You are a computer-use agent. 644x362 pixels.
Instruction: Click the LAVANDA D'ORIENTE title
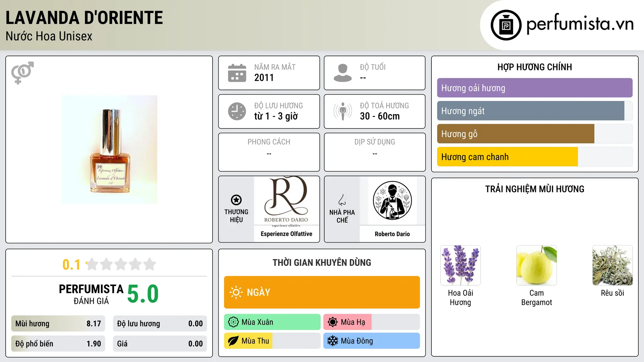click(x=84, y=18)
